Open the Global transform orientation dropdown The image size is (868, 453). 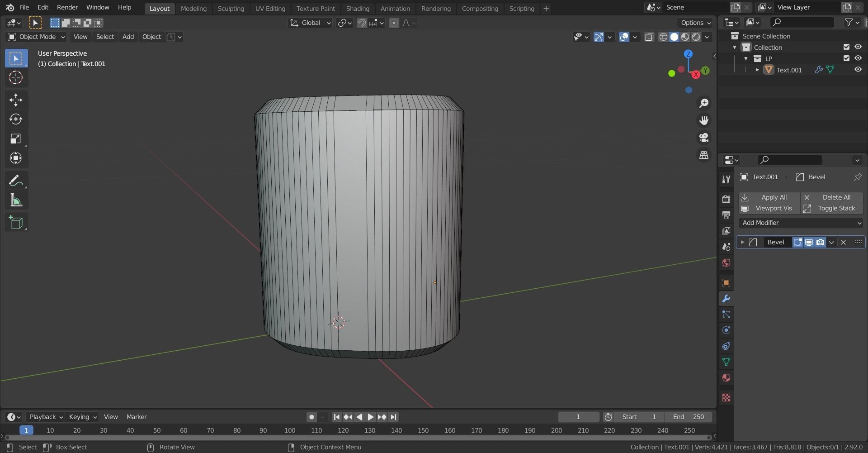pos(310,23)
